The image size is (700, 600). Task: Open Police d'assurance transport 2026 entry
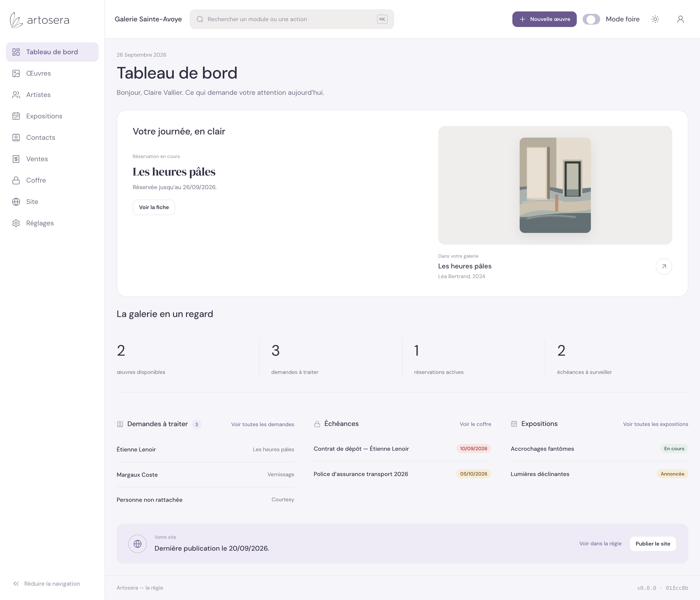[402, 474]
